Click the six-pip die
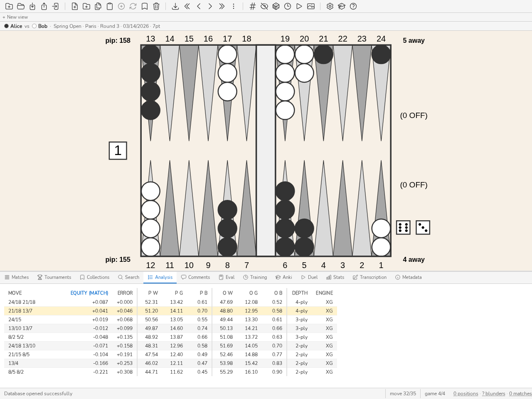 [x=403, y=228]
